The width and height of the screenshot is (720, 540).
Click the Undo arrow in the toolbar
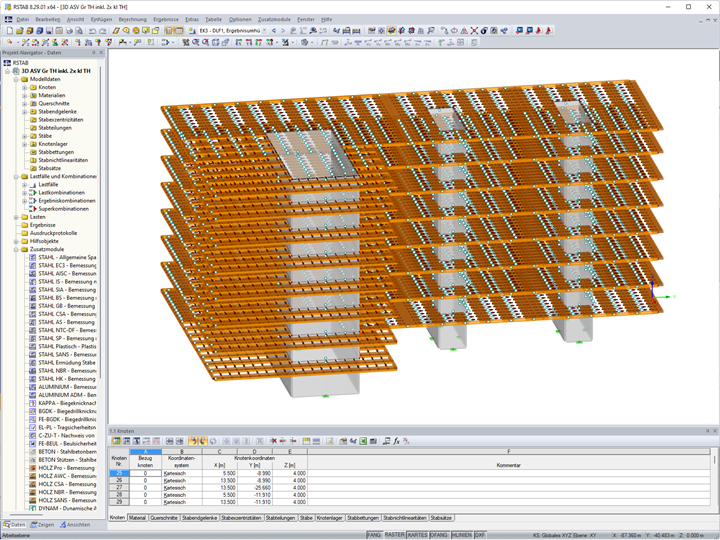pyautogui.click(x=91, y=31)
